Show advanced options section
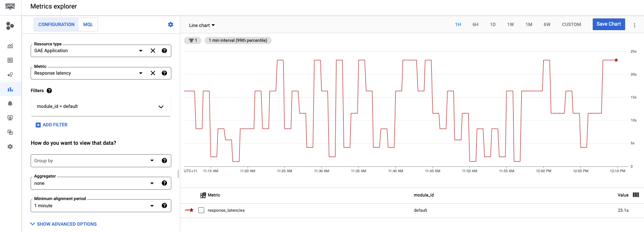 click(x=63, y=224)
